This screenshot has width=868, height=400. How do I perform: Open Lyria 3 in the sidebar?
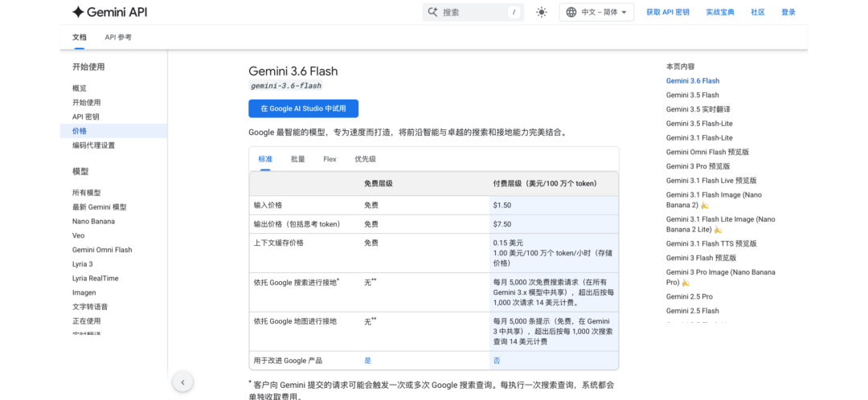click(x=83, y=264)
